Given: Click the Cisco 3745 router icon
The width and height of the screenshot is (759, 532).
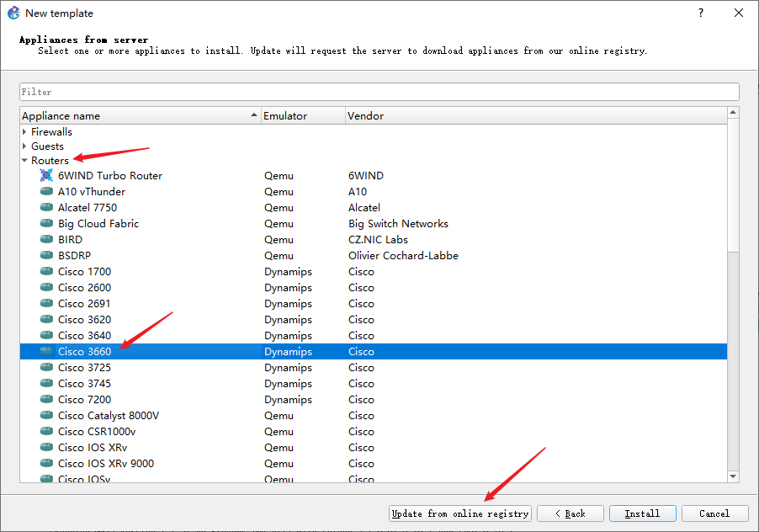Looking at the screenshot, I should 46,383.
